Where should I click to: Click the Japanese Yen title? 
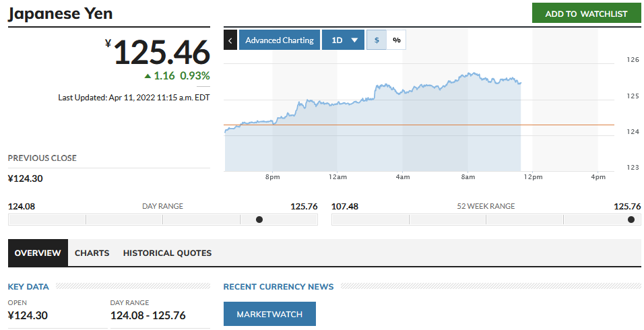61,13
